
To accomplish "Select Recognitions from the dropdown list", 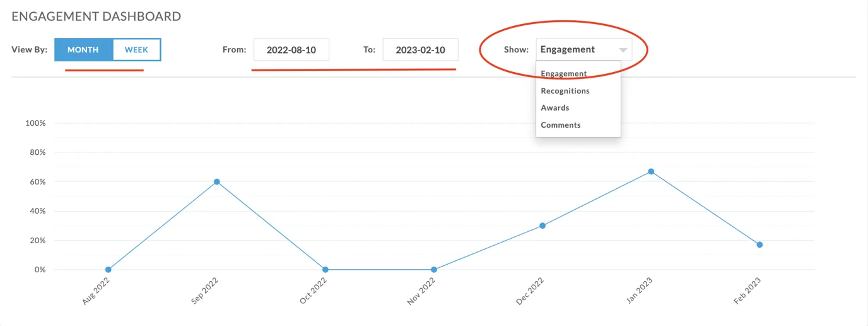I will [565, 91].
